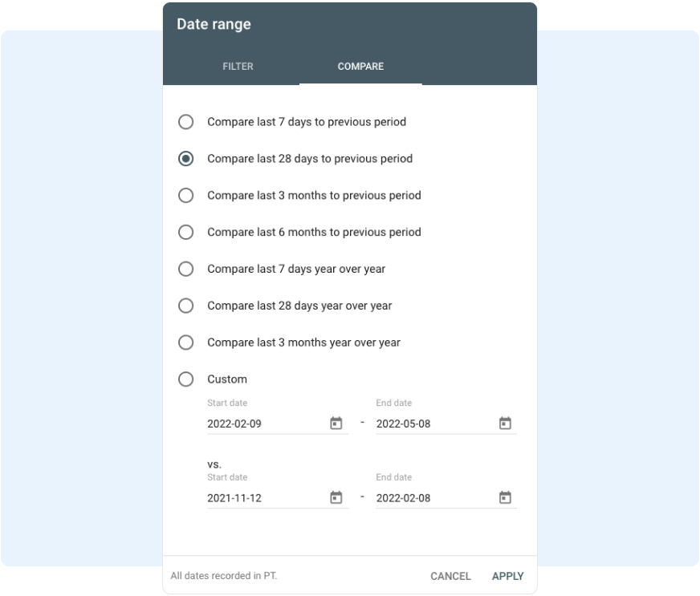Choose the Custom date range option
Screen dimensions: 700x596
point(186,379)
